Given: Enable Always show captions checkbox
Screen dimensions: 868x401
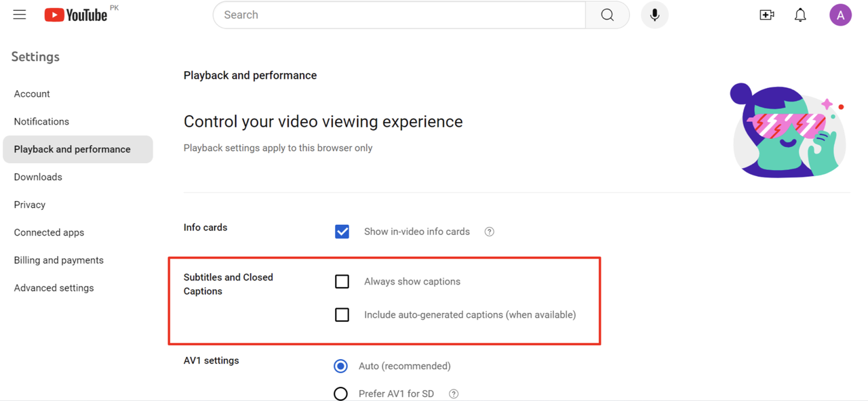Looking at the screenshot, I should pyautogui.click(x=342, y=281).
